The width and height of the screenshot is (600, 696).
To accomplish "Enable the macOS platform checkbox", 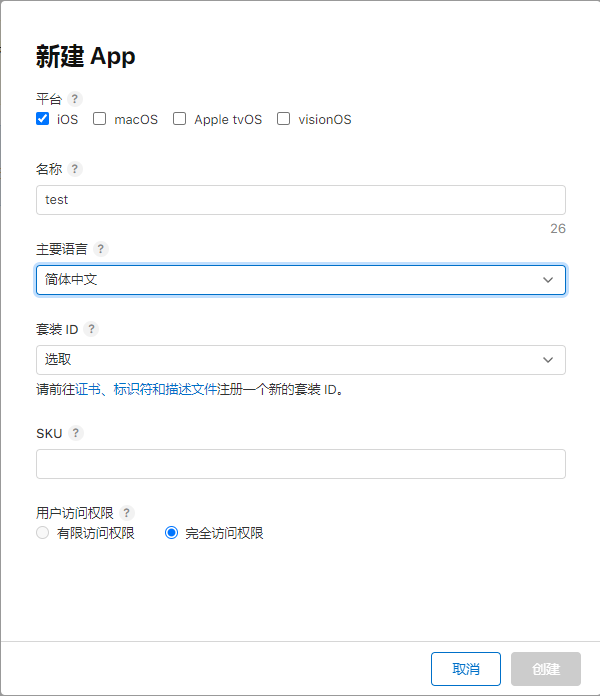I will tap(100, 119).
